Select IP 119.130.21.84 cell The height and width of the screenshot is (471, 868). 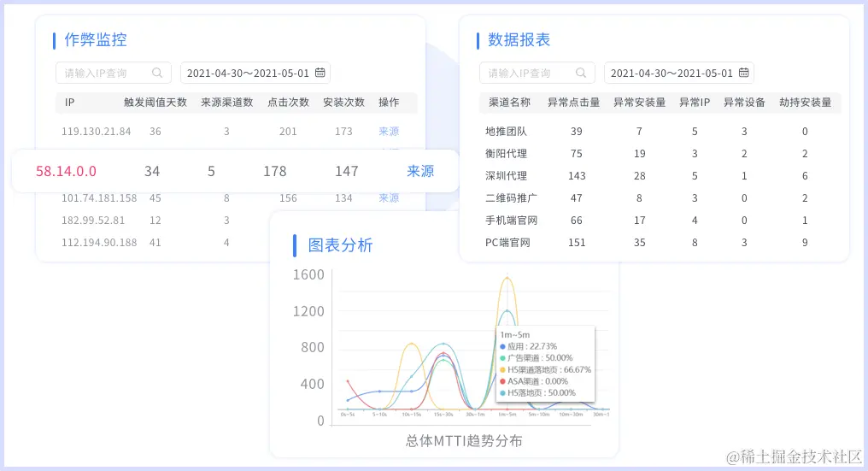coord(97,132)
